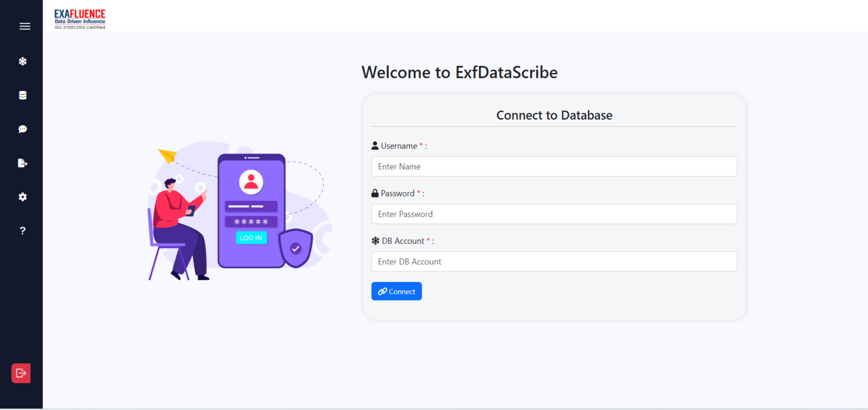
Task: Click the Welcome to ExfDataScribe title
Action: point(459,72)
